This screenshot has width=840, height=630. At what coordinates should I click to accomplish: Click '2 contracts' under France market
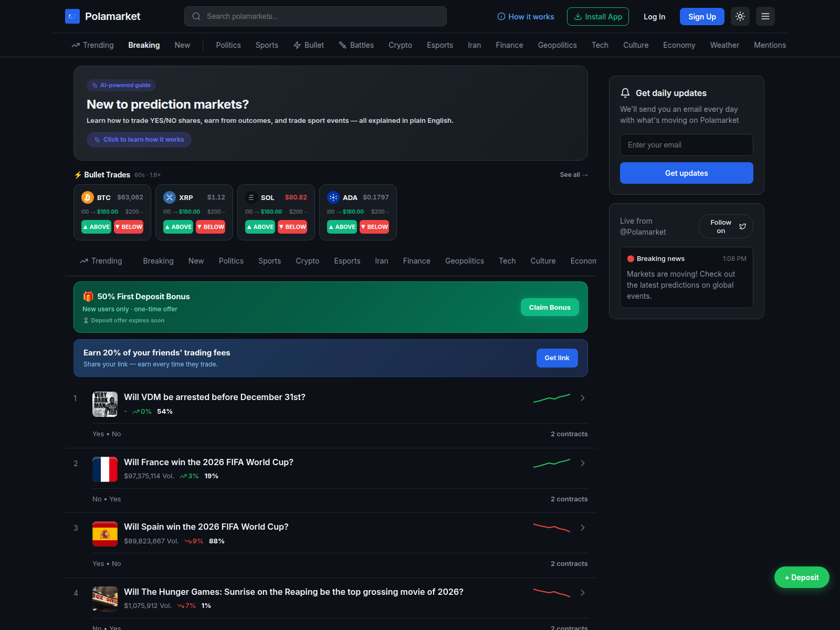tap(569, 499)
